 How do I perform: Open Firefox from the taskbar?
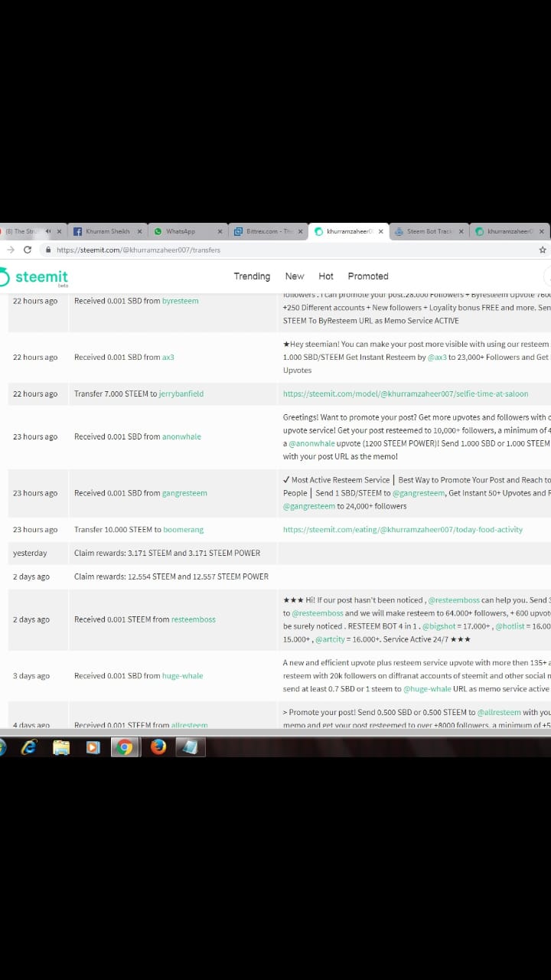click(158, 746)
